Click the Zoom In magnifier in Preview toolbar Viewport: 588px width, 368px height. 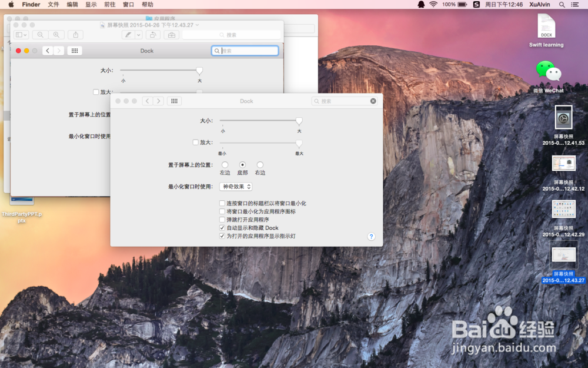(x=56, y=35)
